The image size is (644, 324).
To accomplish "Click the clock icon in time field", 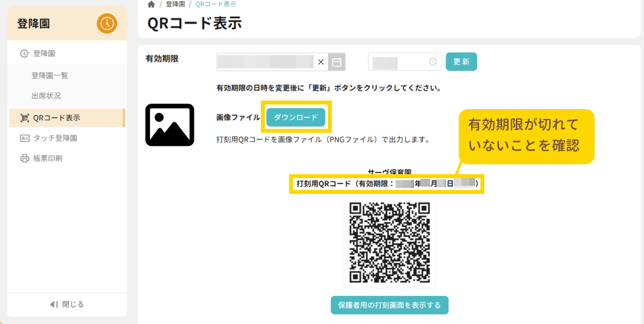I will (x=432, y=62).
